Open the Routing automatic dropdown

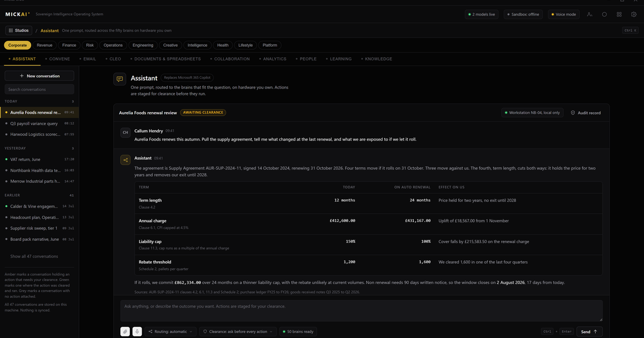point(171,332)
